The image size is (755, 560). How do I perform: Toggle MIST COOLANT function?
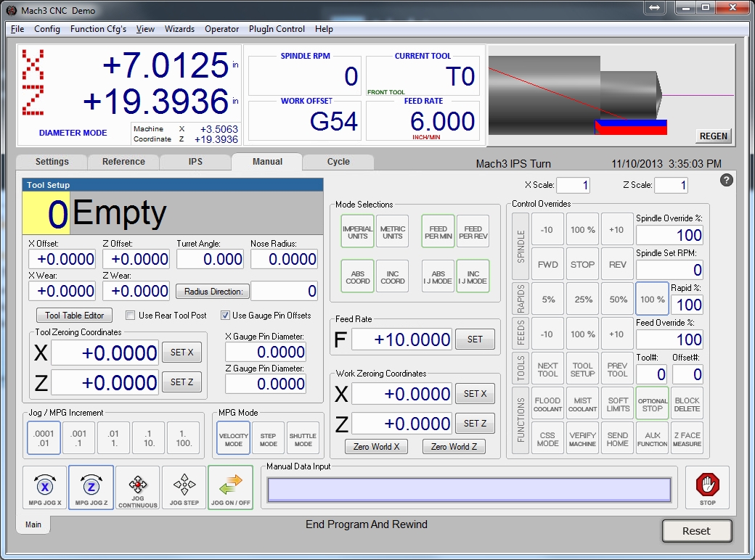[x=583, y=404]
